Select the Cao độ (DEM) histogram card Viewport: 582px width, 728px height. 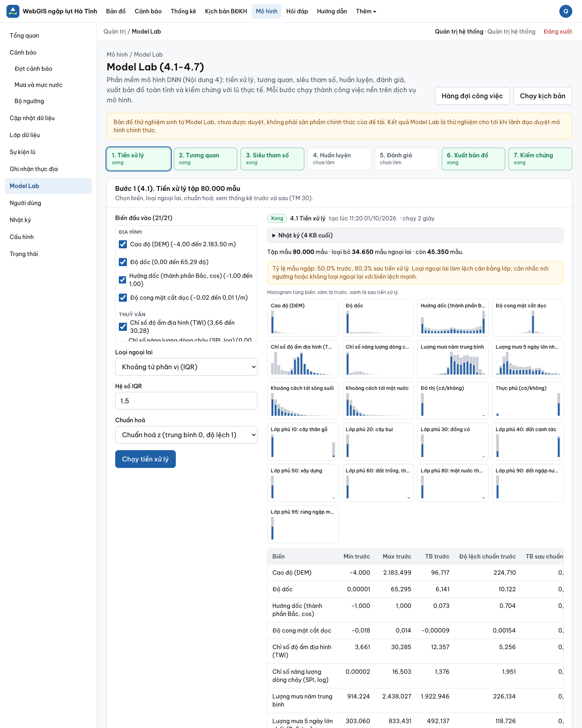(303, 318)
